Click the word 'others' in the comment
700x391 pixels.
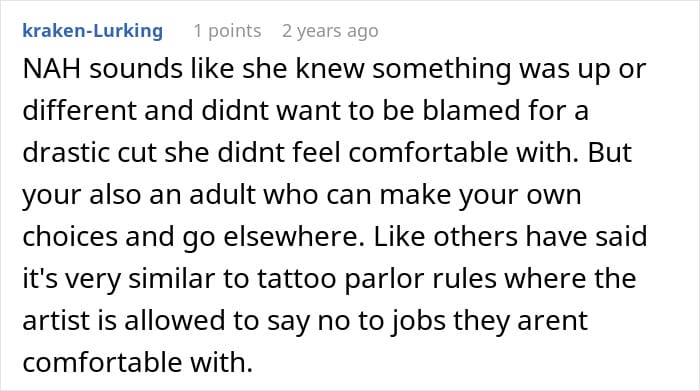coord(475,237)
